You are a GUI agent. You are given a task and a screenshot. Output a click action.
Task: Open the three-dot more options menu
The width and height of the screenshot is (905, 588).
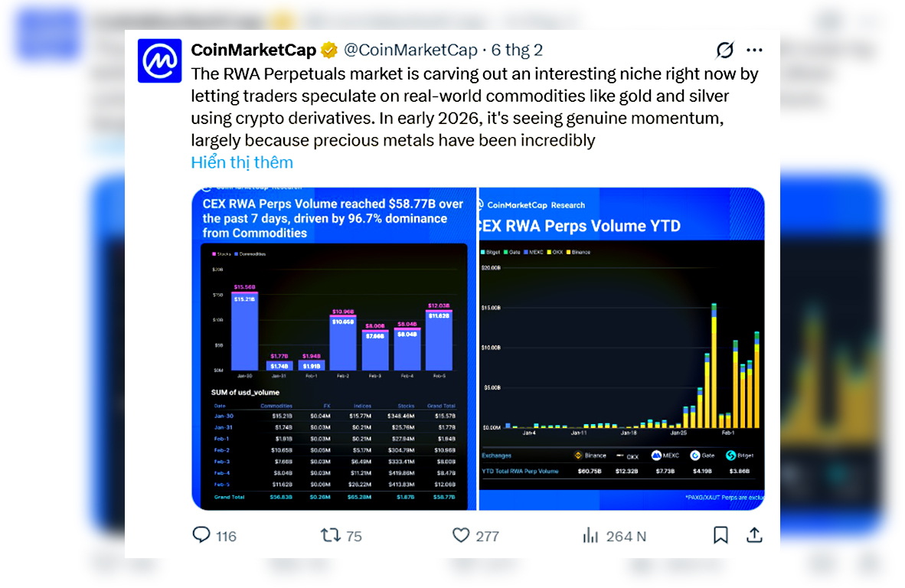coord(755,51)
